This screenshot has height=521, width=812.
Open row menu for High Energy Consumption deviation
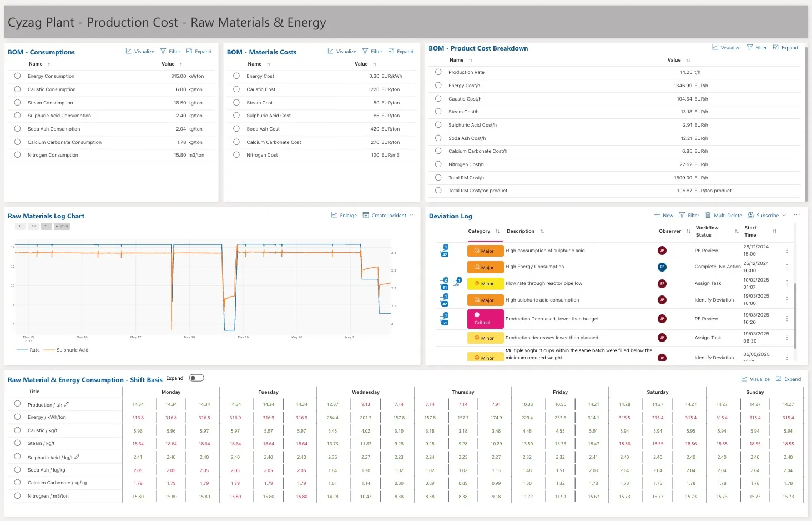(787, 267)
